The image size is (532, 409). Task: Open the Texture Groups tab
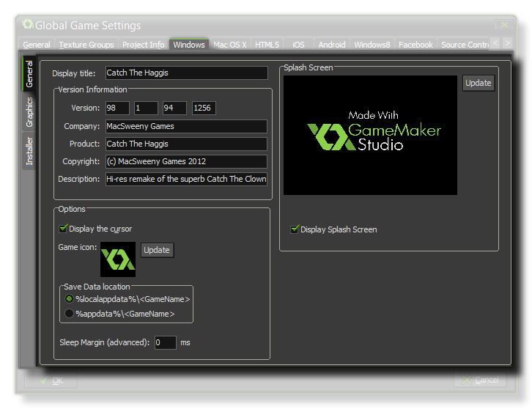[x=86, y=45]
